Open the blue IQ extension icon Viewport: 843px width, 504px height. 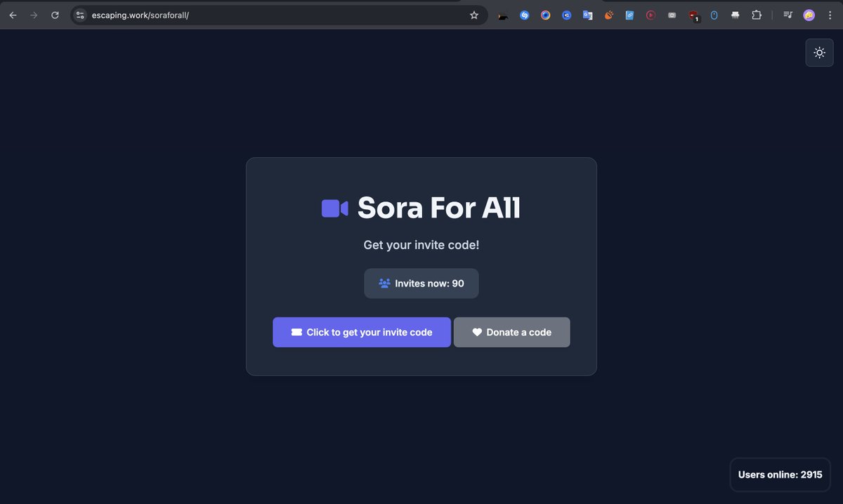coord(566,15)
